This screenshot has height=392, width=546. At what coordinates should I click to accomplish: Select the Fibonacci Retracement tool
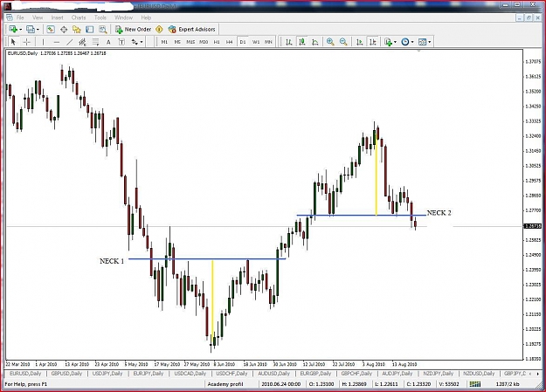click(x=95, y=42)
